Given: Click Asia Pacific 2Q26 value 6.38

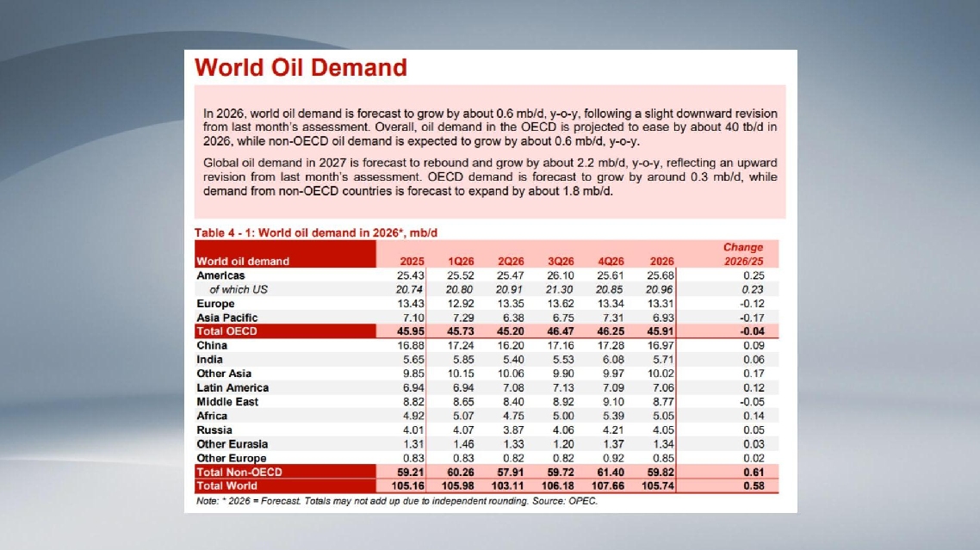Looking at the screenshot, I should pyautogui.click(x=514, y=318).
